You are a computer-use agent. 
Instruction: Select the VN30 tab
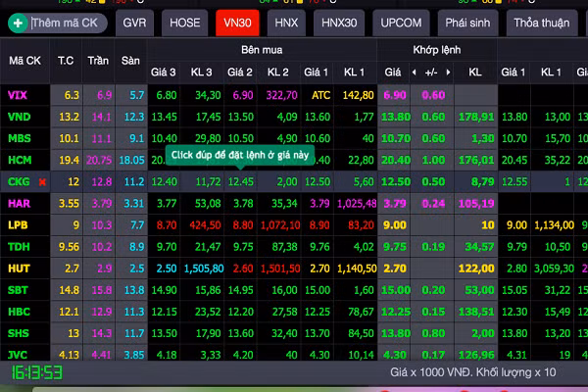(237, 22)
